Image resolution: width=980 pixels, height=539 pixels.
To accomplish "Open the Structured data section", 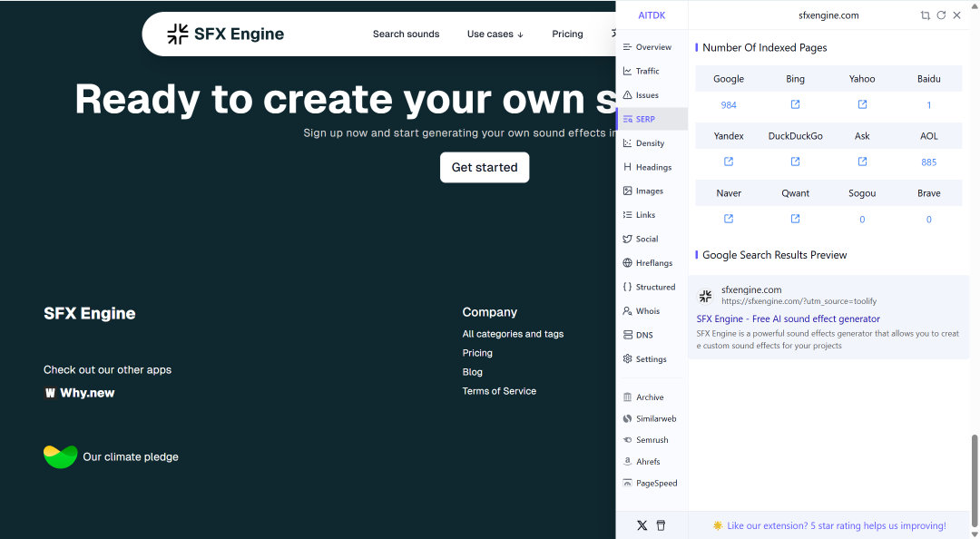I will coord(652,287).
